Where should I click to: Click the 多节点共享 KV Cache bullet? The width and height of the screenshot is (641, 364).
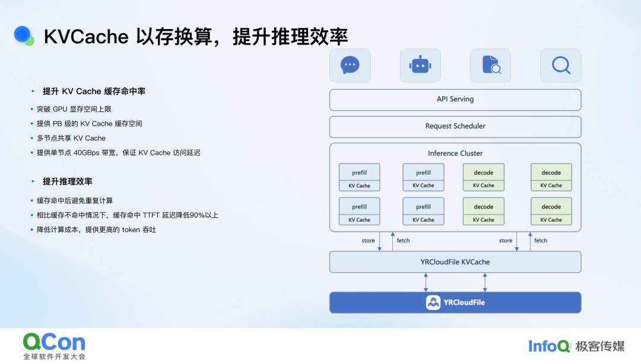[71, 138]
